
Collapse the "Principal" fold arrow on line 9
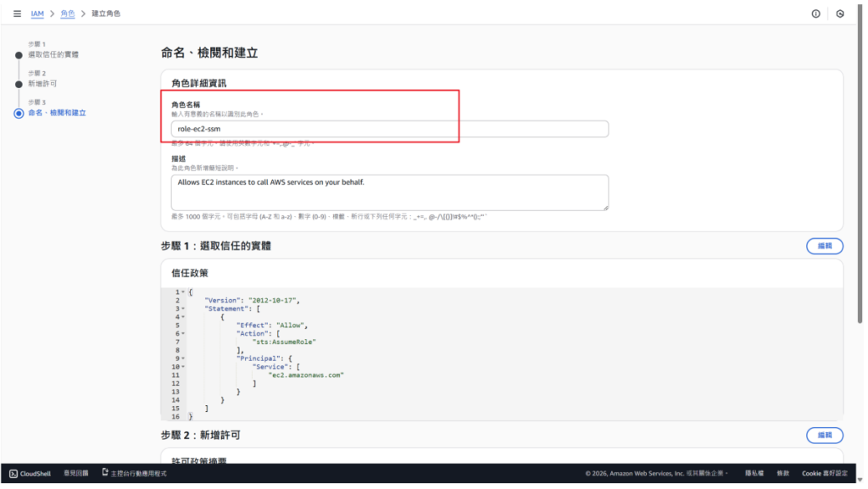click(183, 358)
